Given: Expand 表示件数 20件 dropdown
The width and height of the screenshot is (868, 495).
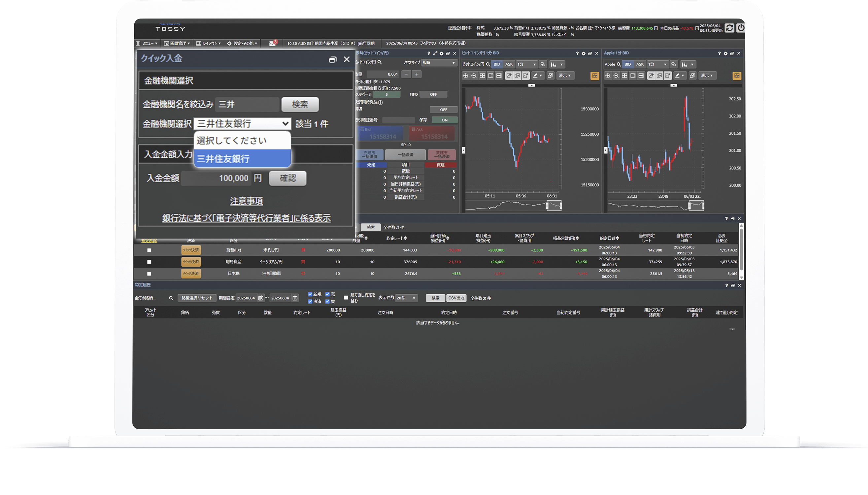Looking at the screenshot, I should [406, 298].
